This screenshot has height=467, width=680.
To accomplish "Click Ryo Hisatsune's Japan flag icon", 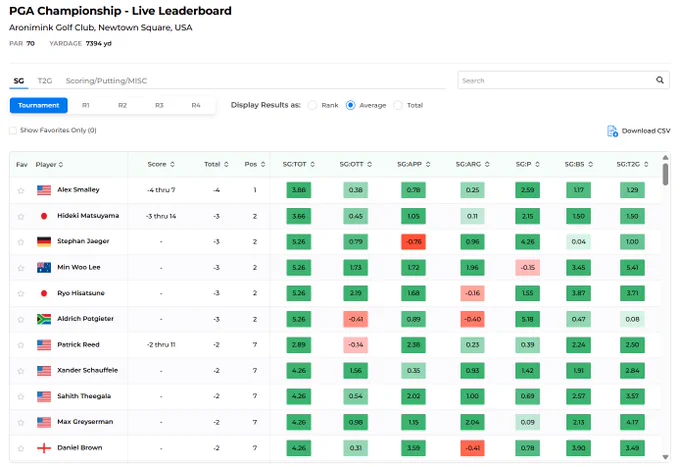I will (x=44, y=293).
